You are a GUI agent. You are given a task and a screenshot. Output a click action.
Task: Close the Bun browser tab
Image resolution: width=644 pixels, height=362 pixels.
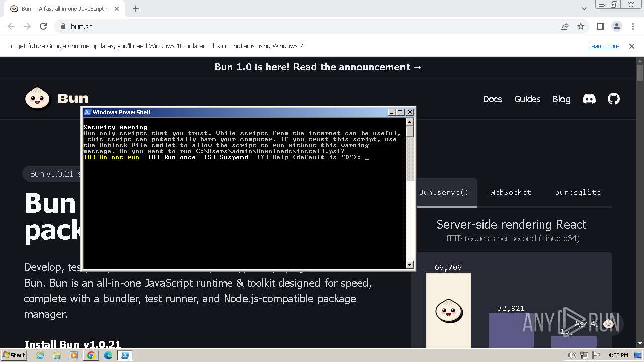click(x=117, y=9)
